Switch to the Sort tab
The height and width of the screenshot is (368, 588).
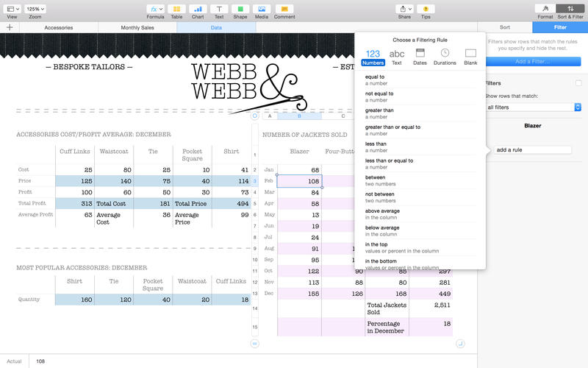click(x=505, y=27)
